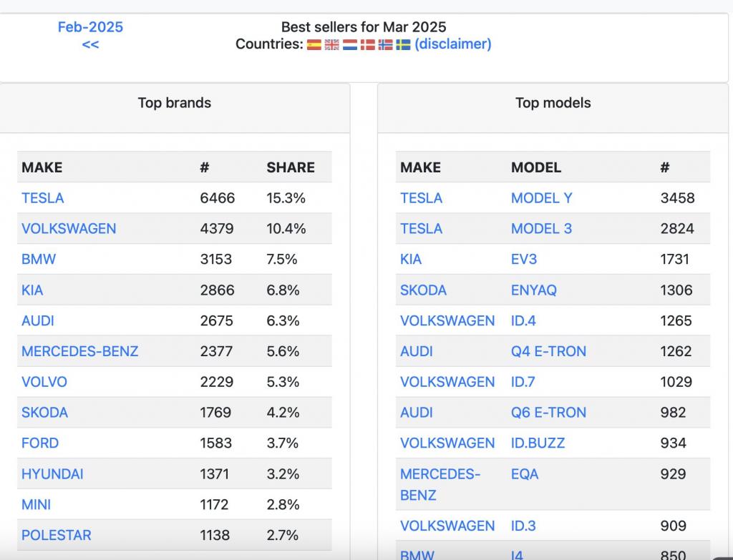
Task: Click the Sweden flag icon
Action: coord(403,45)
